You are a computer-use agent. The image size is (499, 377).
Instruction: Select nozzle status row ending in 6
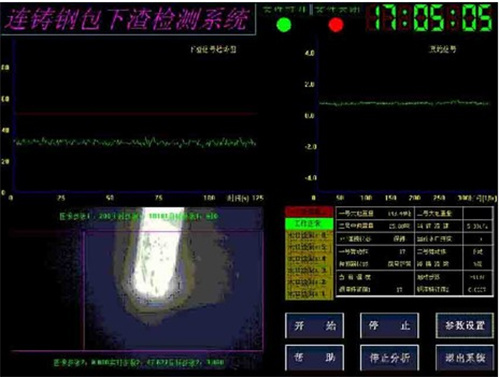coord(309,236)
